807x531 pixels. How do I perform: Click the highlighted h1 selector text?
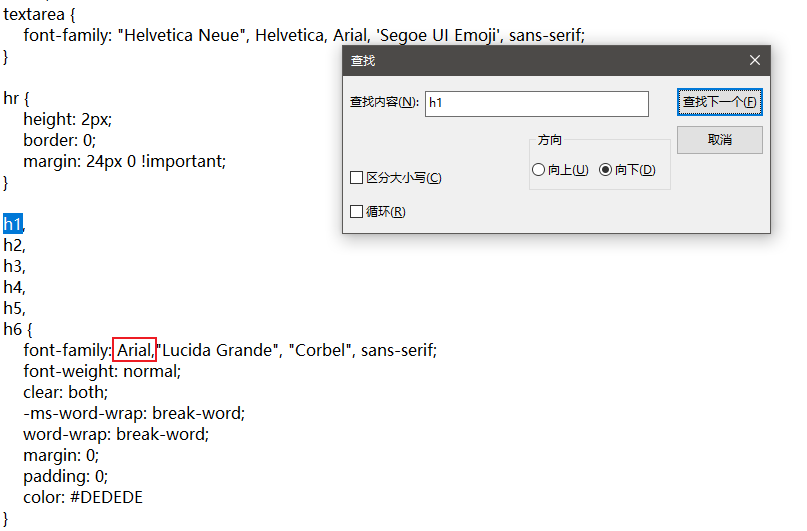coord(13,224)
